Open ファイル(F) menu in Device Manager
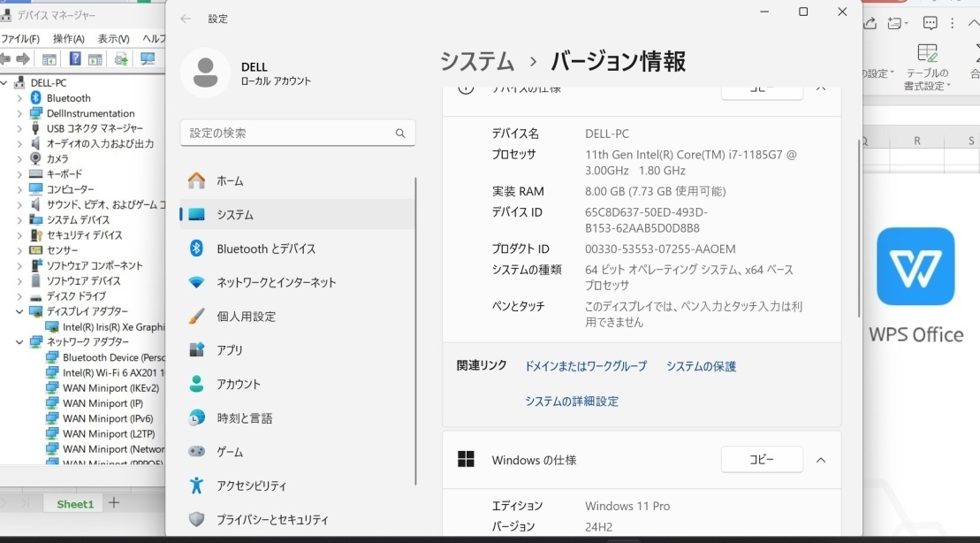The image size is (980, 543). (20, 39)
